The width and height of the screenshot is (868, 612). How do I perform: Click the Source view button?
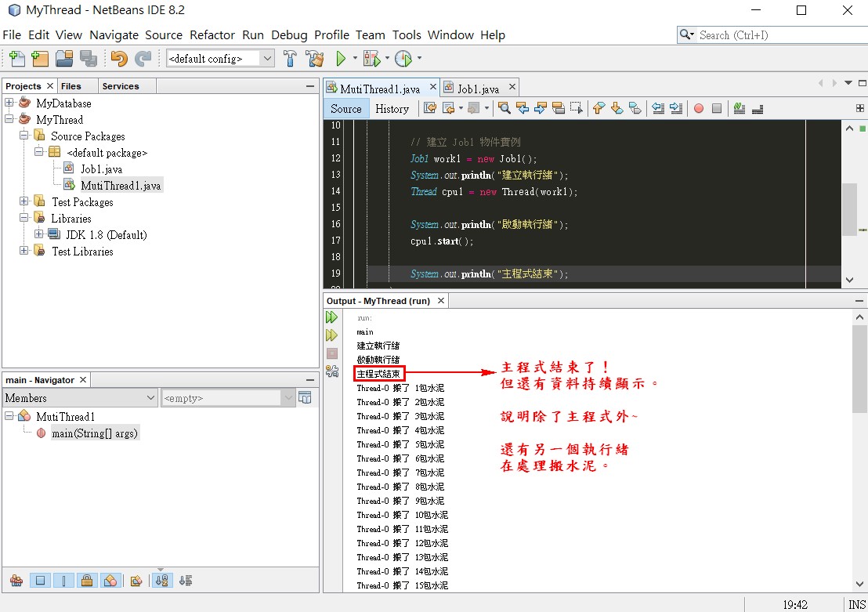pyautogui.click(x=346, y=109)
